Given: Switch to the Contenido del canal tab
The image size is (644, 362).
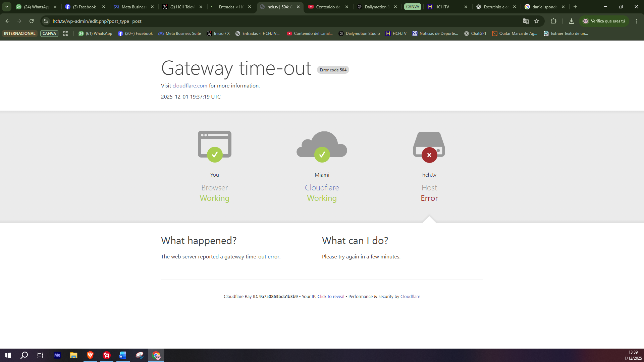Looking at the screenshot, I should pyautogui.click(x=328, y=7).
